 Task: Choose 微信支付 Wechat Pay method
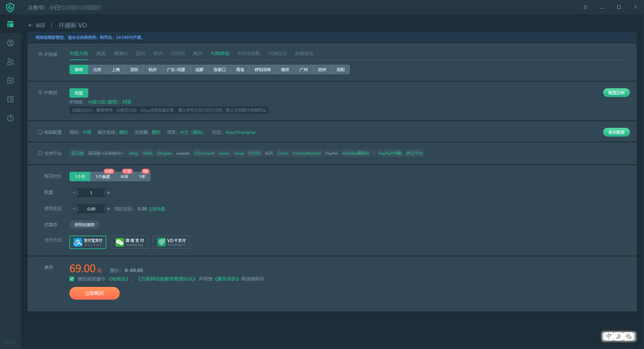click(x=130, y=242)
